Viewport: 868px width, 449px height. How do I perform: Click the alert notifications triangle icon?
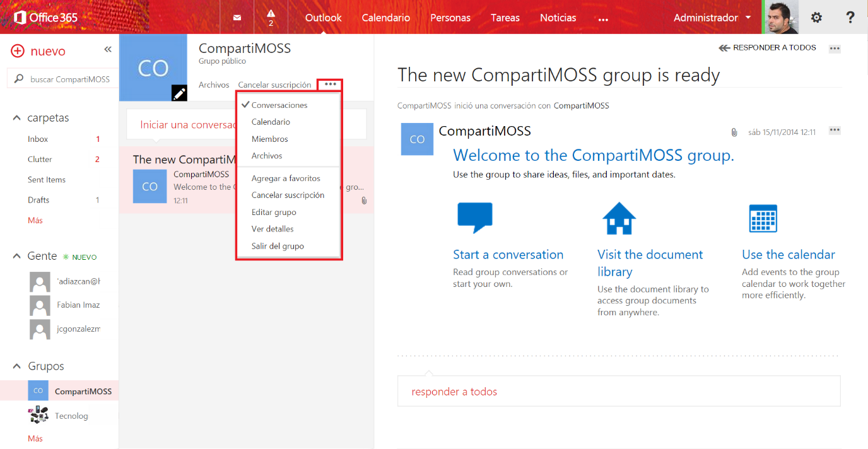click(271, 14)
